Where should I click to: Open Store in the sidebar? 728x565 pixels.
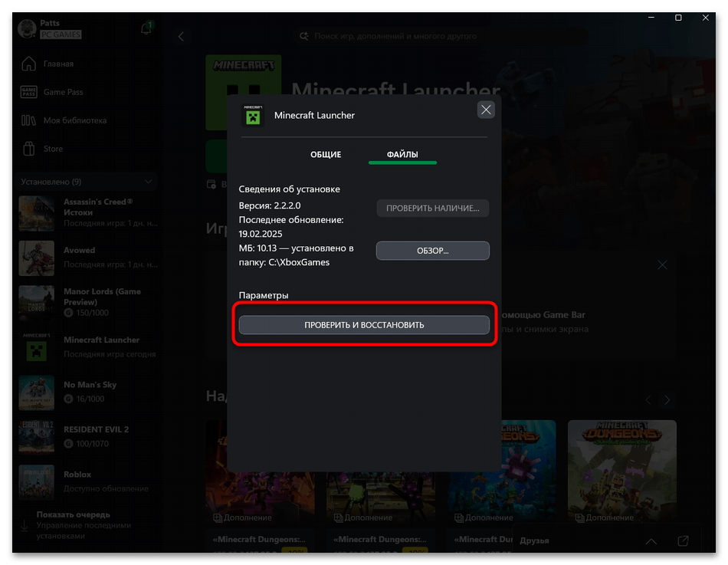(x=53, y=149)
